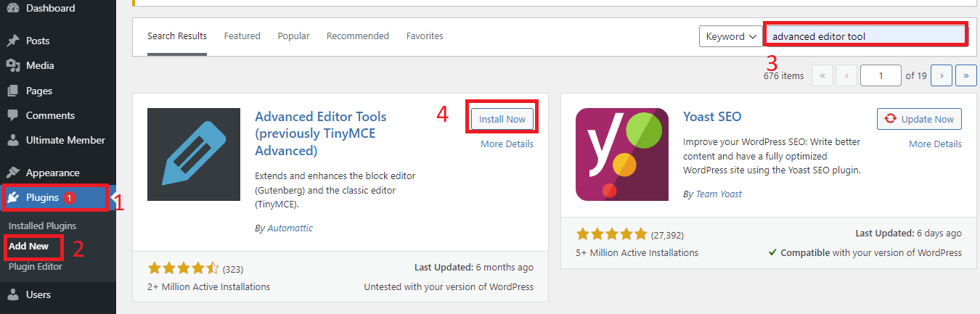Open More Details for Advanced Editor Tools
This screenshot has height=314, width=980.
tap(507, 144)
